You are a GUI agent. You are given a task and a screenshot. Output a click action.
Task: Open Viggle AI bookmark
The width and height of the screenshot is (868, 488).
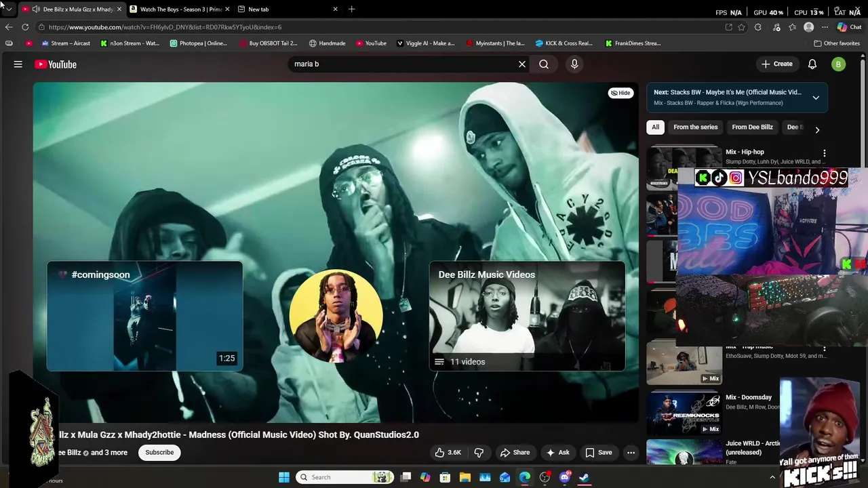(x=425, y=43)
